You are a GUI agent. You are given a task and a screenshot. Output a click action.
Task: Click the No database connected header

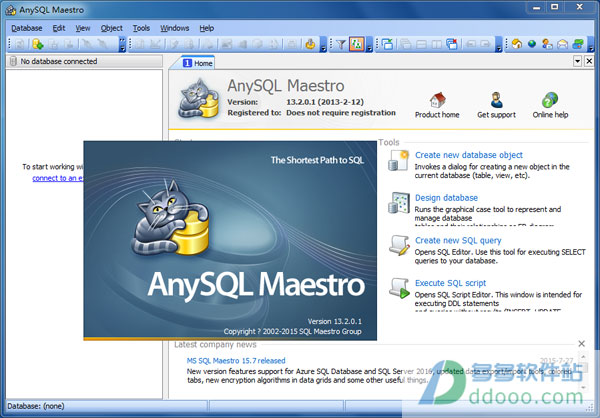84,61
